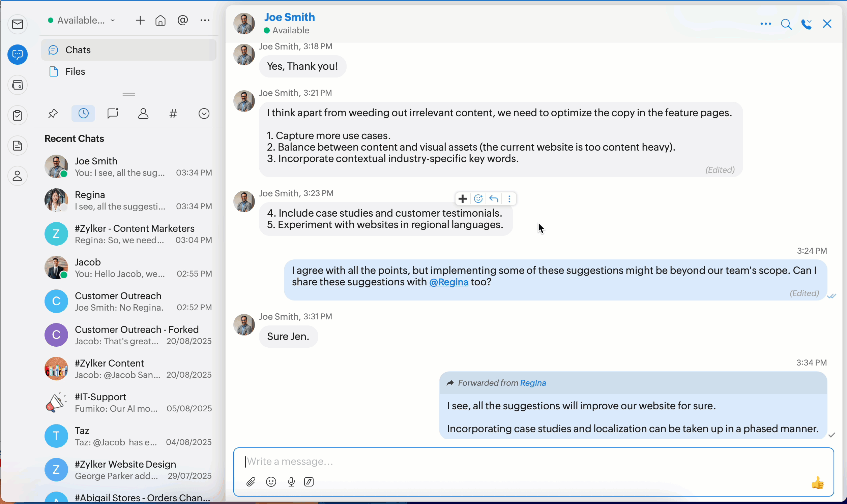Screen dimensions: 847x504
Task: Click the attach file paperclip icon
Action: [251, 482]
